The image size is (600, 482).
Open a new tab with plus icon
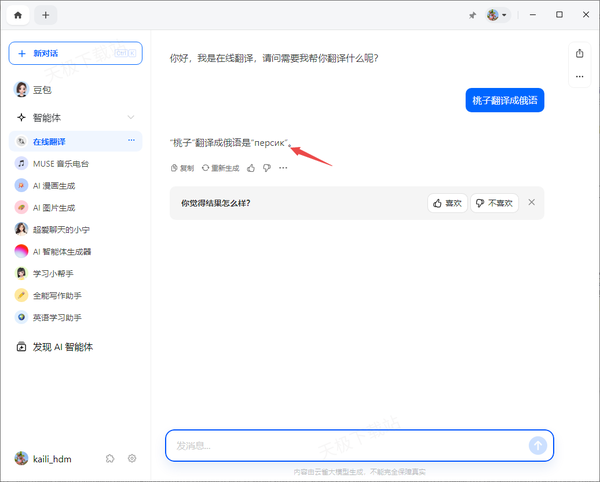coord(46,15)
